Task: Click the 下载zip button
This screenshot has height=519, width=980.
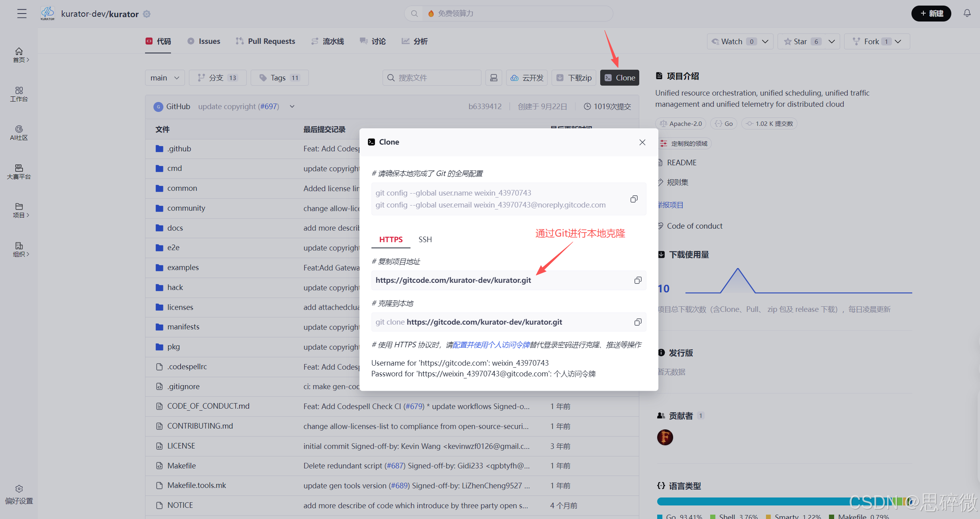Action: 573,78
